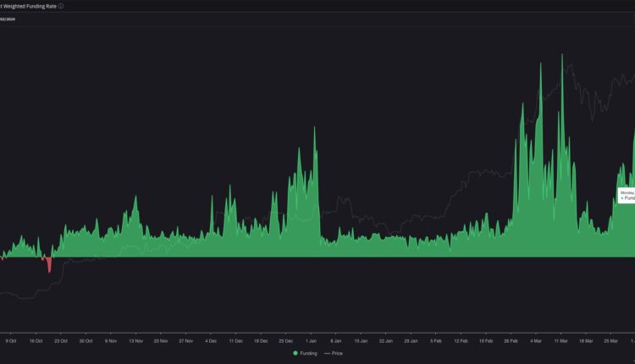Select the 25 Mar x-axis label
This screenshot has height=364, width=635.
click(x=610, y=340)
